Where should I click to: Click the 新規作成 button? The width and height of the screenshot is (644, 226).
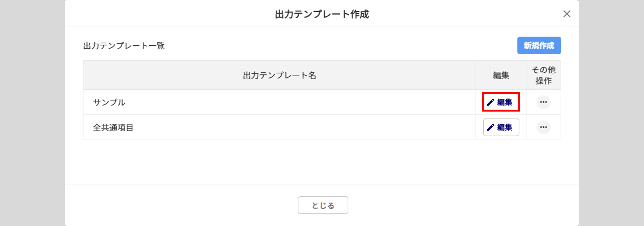[x=539, y=46]
